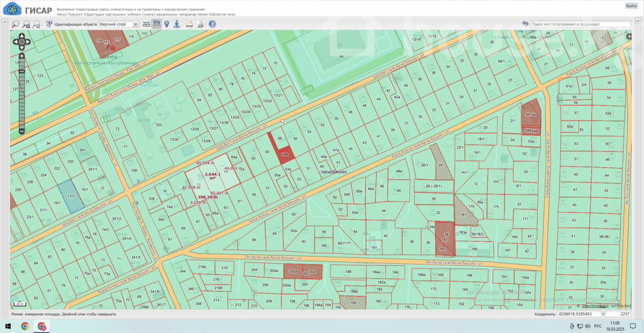Select the distance ruler measurement tool
Screen dimensions: 644x333
point(147,24)
